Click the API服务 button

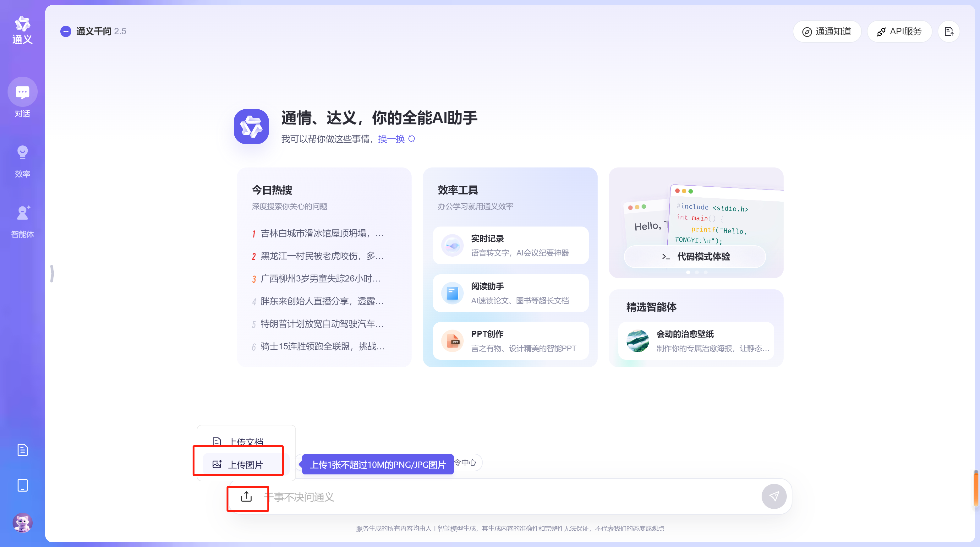[899, 31]
